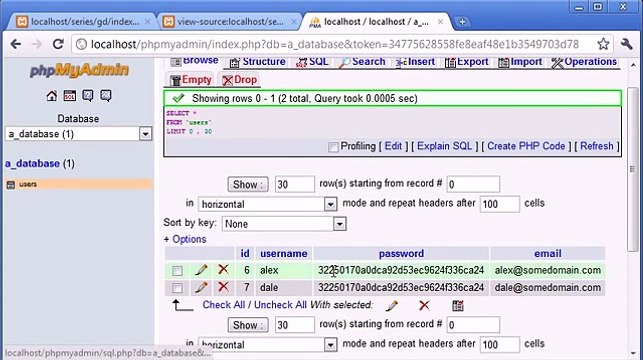643x360 pixels.
Task: Switch to the Structure tab
Action: 258,62
